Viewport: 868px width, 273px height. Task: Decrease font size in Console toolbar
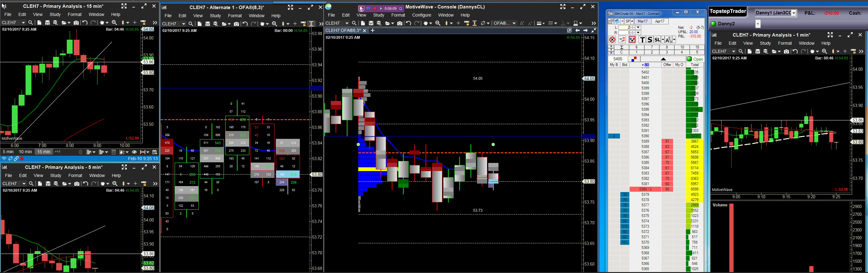pos(530,23)
